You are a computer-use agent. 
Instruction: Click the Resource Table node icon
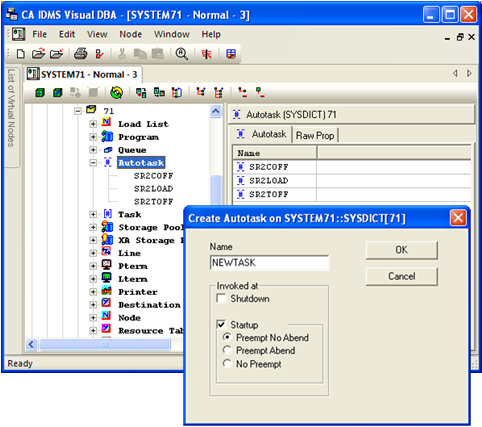click(106, 329)
